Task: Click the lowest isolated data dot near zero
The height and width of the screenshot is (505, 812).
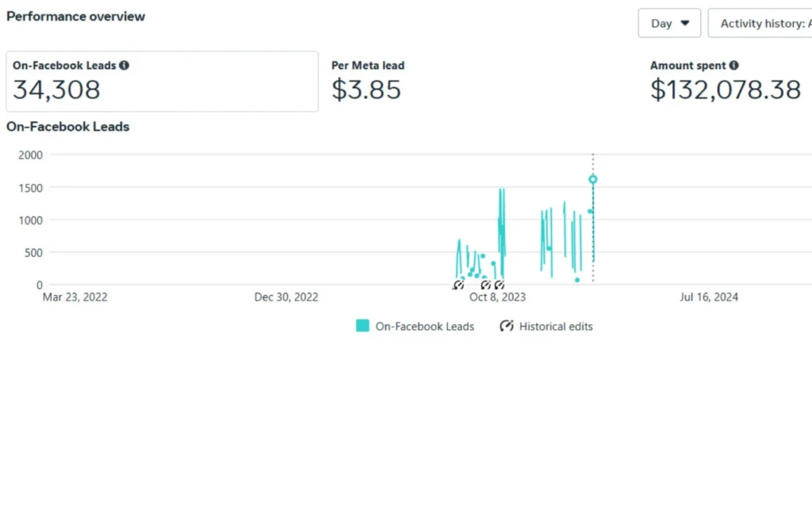Action: [576, 280]
